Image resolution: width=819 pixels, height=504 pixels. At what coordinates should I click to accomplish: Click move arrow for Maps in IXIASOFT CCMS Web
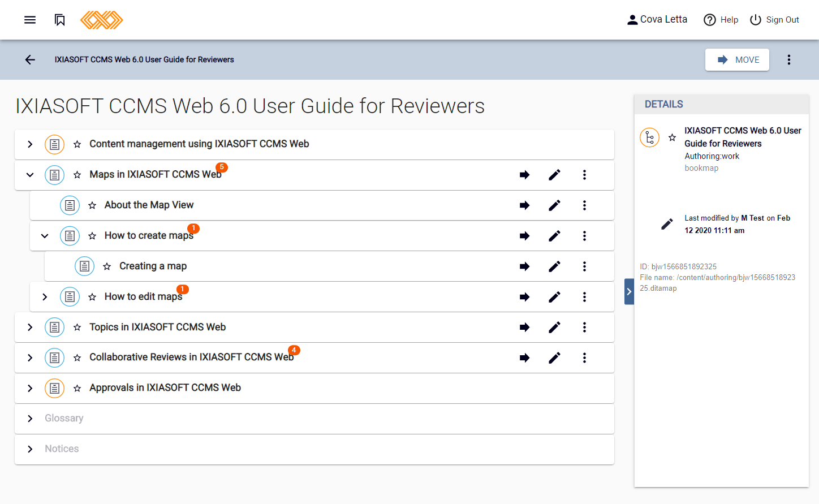524,175
